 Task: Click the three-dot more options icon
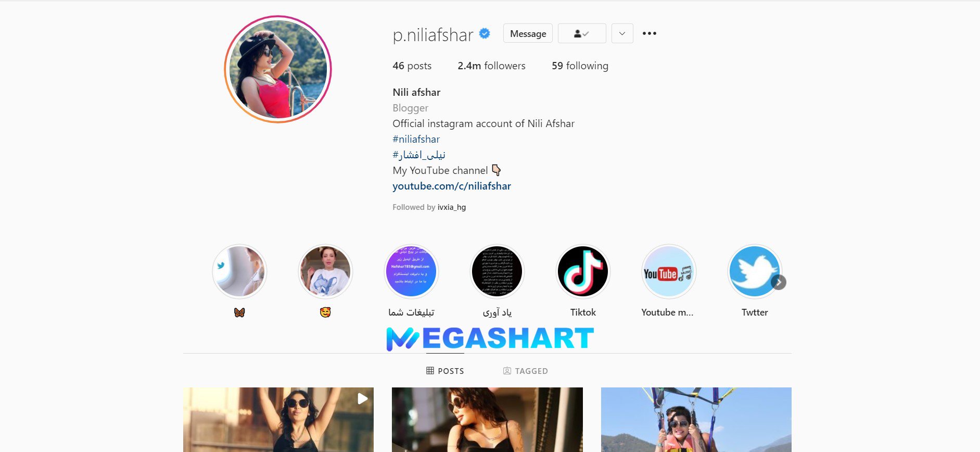pos(649,33)
